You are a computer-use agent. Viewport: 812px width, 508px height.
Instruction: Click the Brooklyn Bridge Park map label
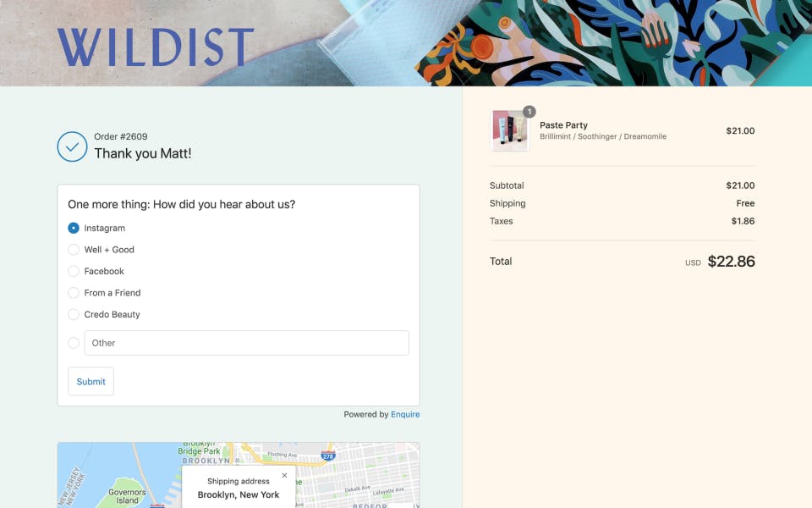pos(200,450)
